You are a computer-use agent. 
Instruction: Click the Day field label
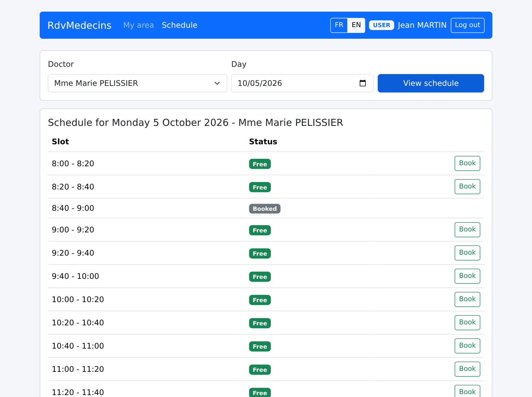239,64
